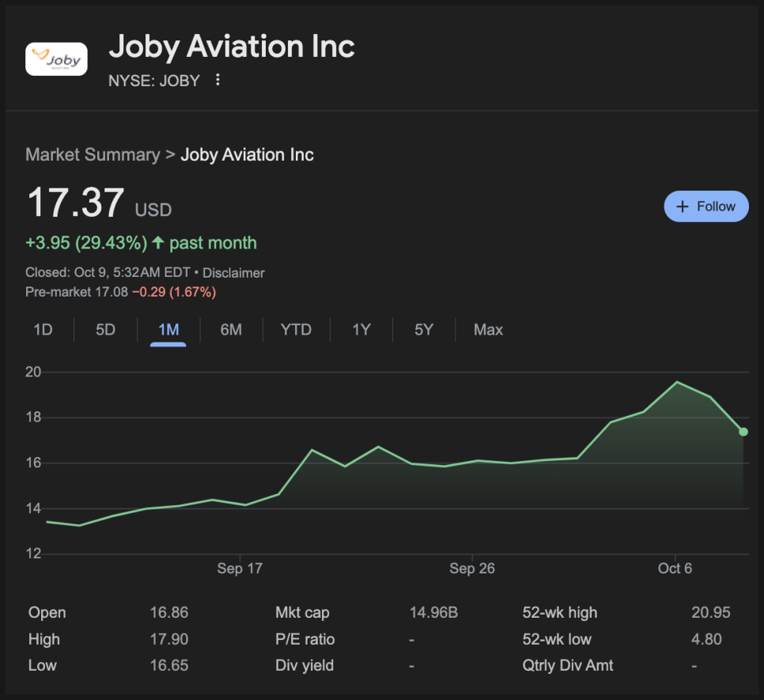Select the 5D time range tab
The width and height of the screenshot is (764, 700).
(x=105, y=330)
